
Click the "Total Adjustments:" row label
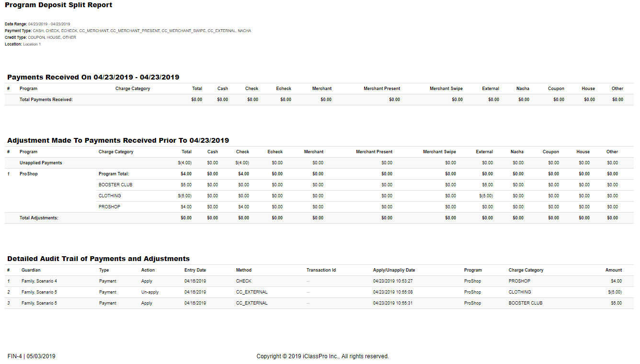point(39,218)
